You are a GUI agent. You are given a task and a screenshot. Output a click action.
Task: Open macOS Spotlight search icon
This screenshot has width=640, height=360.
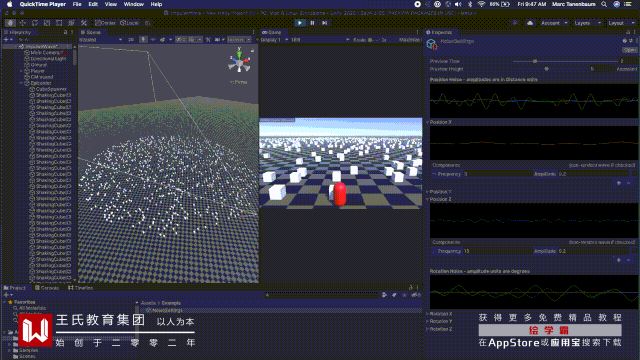pos(604,4)
